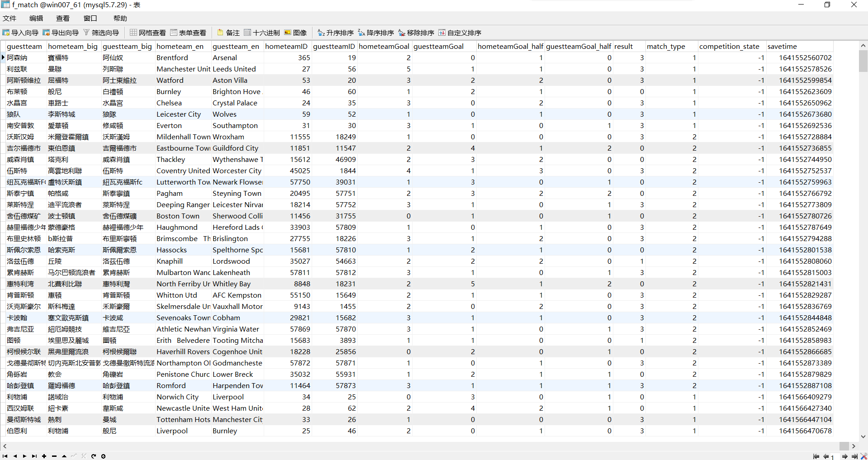Select the savetime cell 1641566470678
The height and width of the screenshot is (460, 868).
pyautogui.click(x=800, y=431)
